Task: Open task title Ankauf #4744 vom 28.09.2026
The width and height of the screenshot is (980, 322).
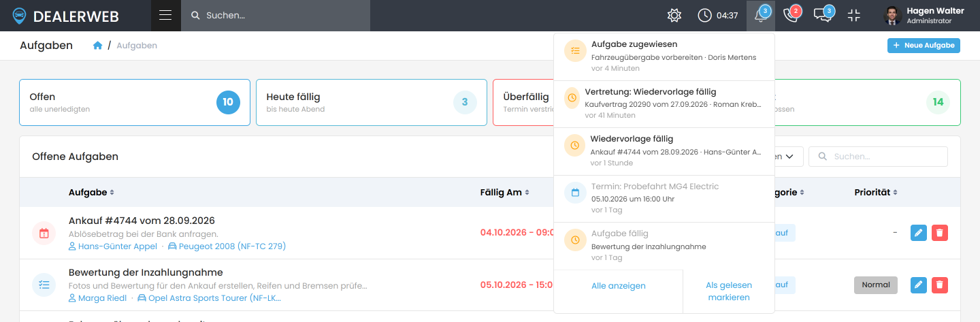Action: (142, 221)
